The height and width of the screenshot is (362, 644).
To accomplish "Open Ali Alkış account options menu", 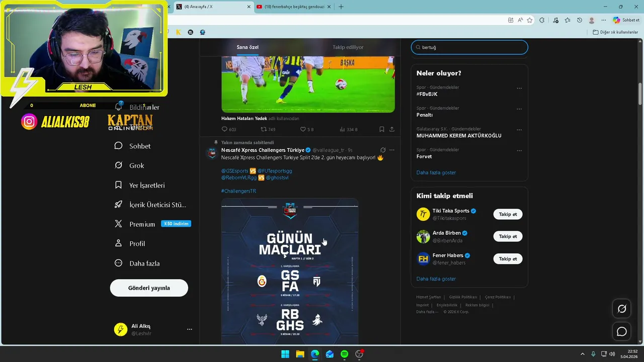I will (190, 329).
